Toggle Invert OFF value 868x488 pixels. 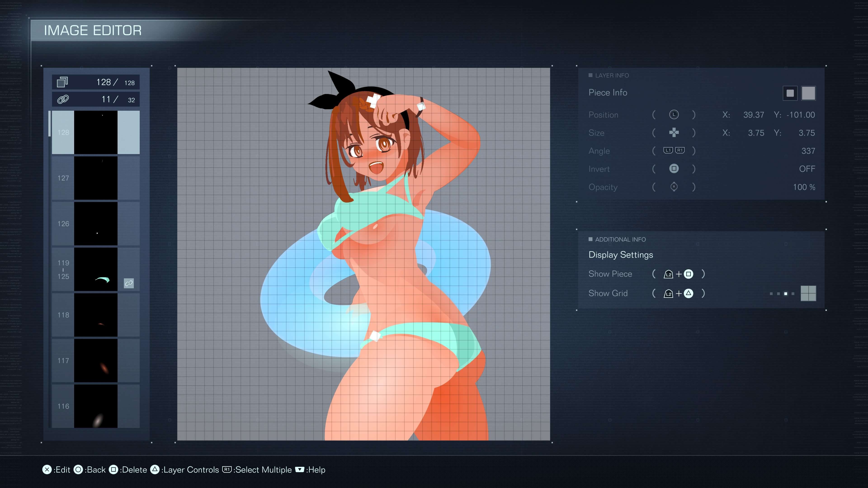click(x=807, y=169)
